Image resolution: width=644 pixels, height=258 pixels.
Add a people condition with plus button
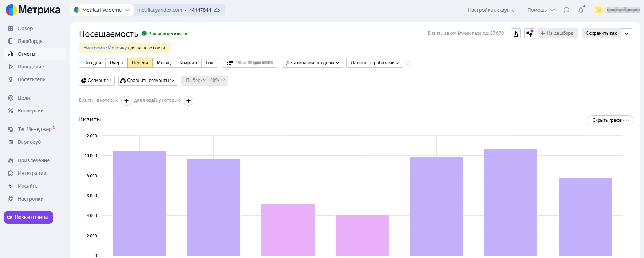click(189, 101)
